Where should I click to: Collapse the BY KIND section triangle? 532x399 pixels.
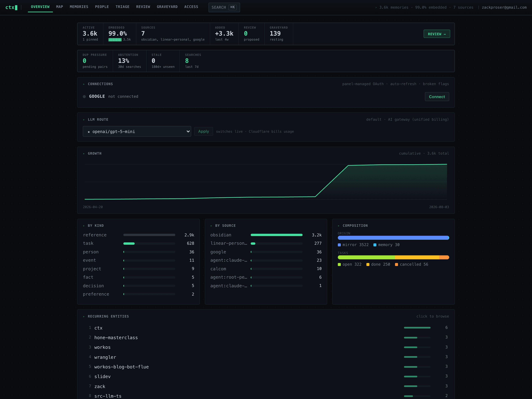click(x=84, y=226)
